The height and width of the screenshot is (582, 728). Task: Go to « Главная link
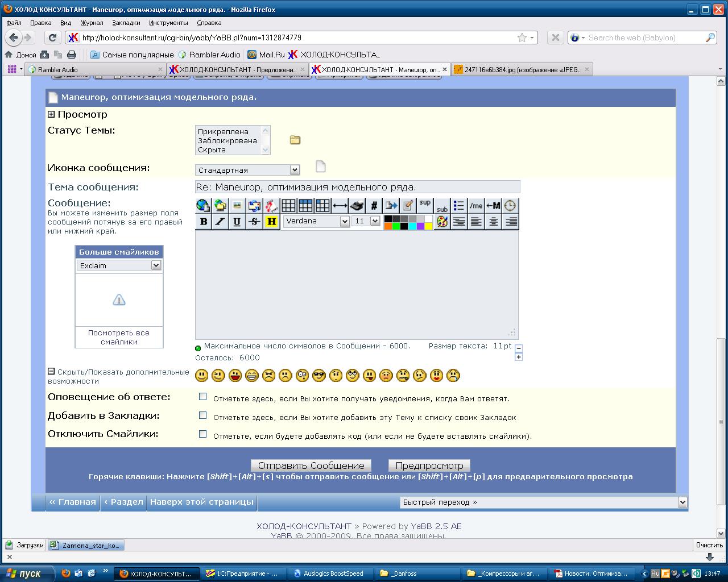(x=72, y=502)
